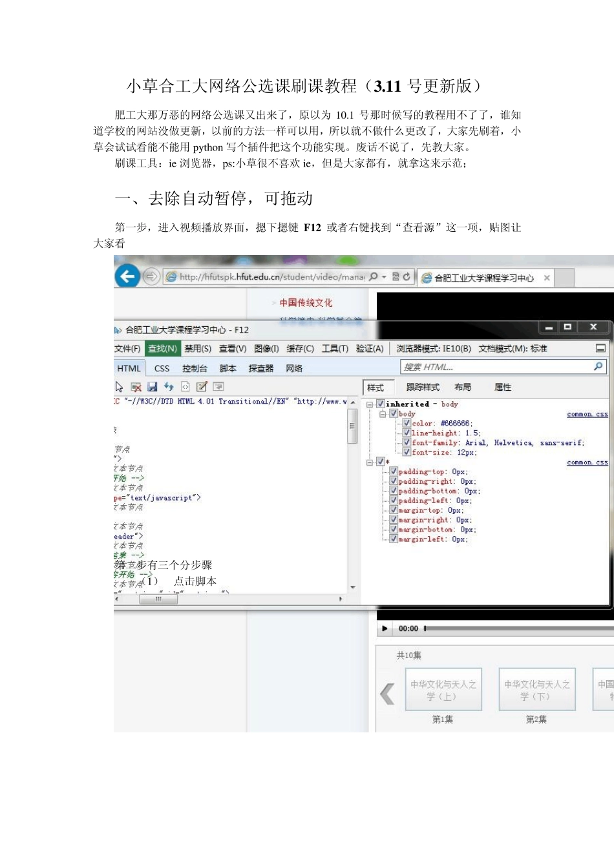
Task: Click the word wrap icon in the F12 toolbar
Action: (218, 386)
